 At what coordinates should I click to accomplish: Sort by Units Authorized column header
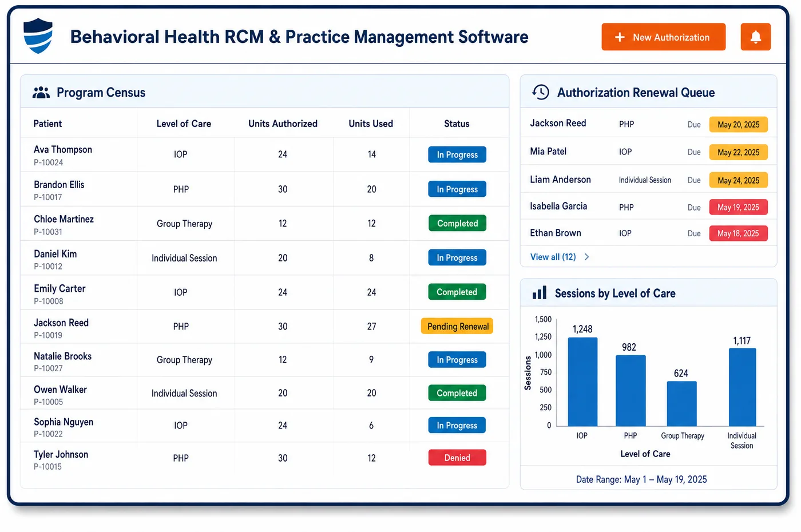(283, 124)
